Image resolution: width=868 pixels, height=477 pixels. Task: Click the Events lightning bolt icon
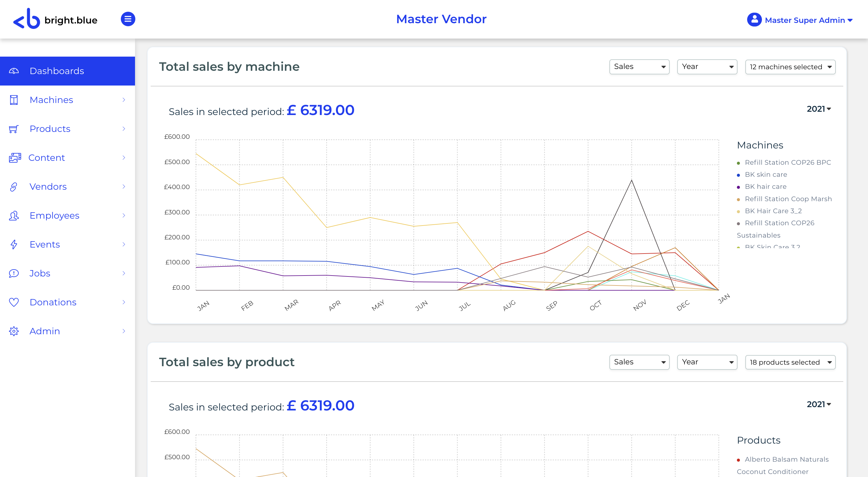pos(14,245)
